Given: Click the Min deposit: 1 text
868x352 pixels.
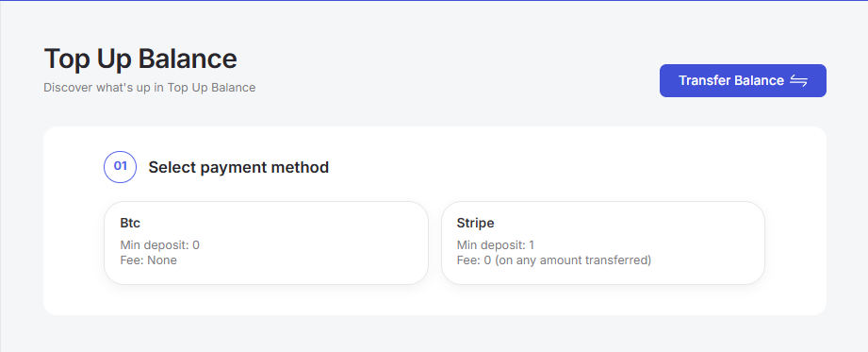Looking at the screenshot, I should pos(496,245).
